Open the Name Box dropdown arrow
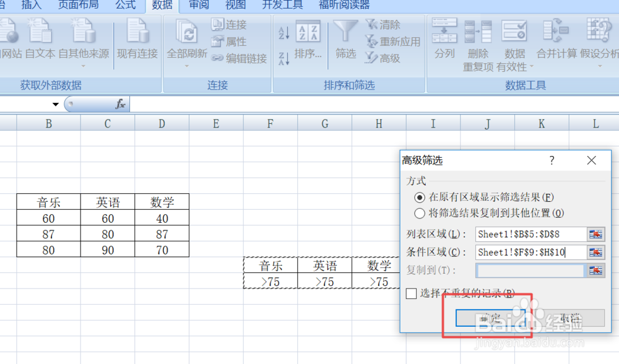The width and height of the screenshot is (619, 364). click(56, 104)
